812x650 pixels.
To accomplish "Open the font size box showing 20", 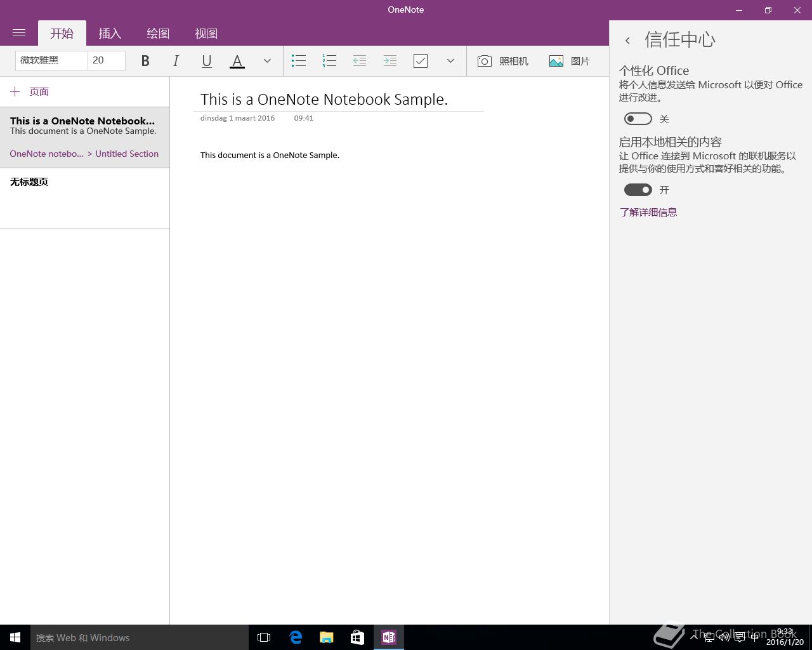I will (x=107, y=60).
